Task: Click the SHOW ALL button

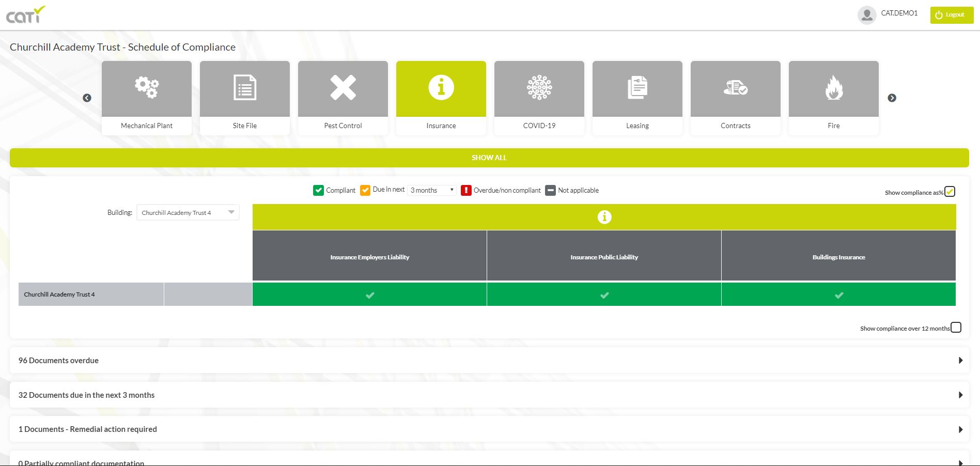Action: click(489, 158)
